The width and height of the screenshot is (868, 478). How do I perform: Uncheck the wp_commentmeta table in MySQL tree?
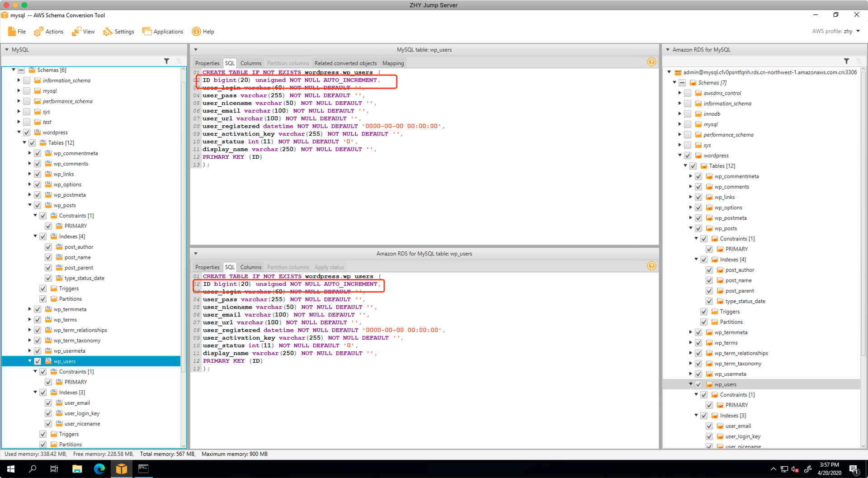(38, 153)
